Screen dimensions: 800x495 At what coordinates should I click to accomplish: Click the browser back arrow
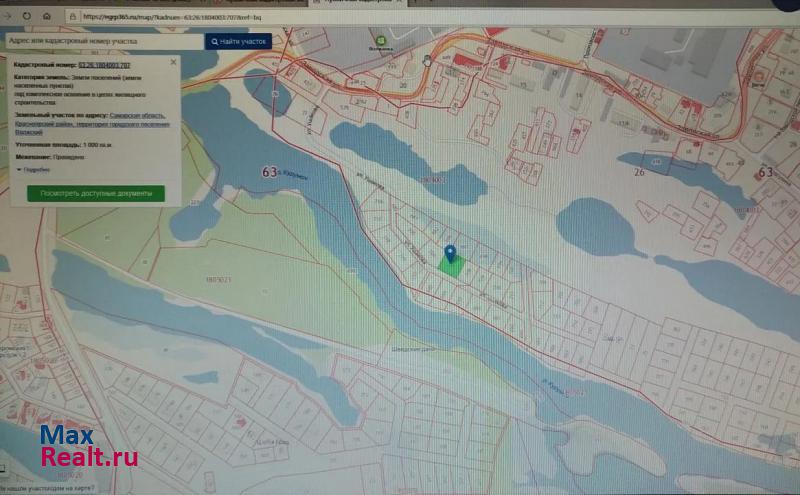7,16
